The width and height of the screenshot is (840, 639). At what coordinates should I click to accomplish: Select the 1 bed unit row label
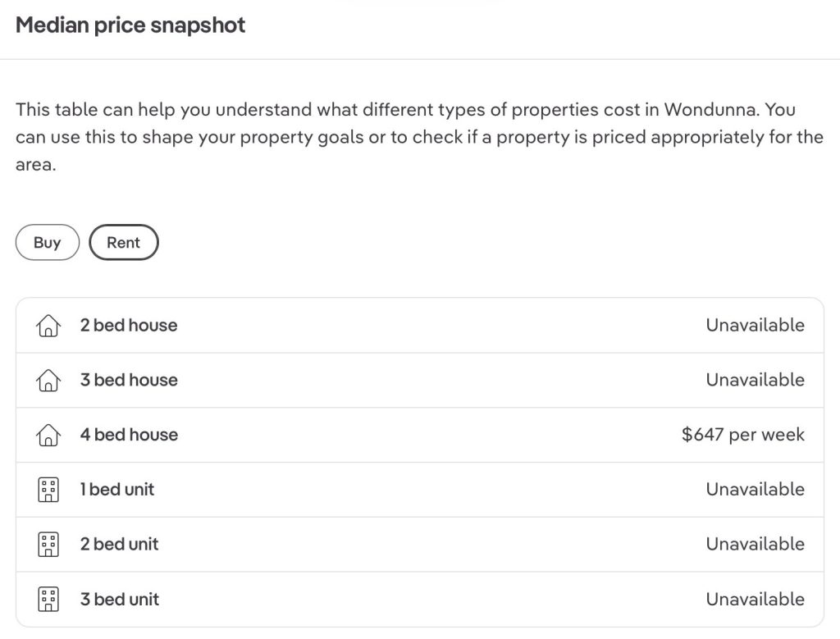117,490
